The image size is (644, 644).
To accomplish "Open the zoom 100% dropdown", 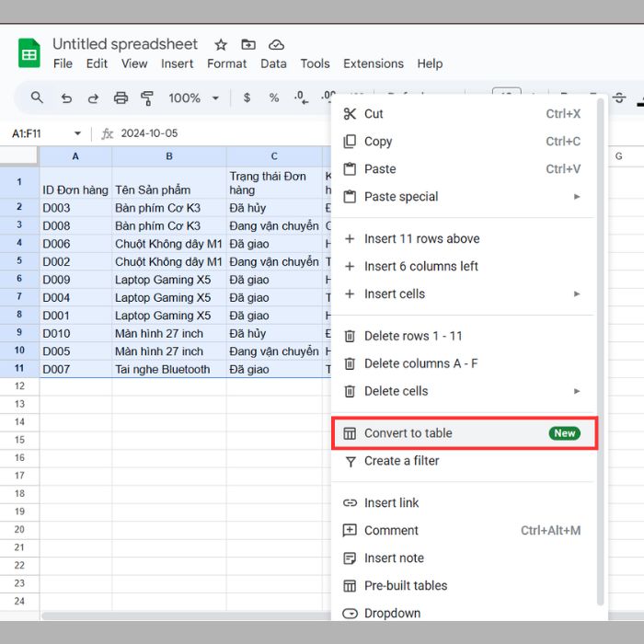I will [193, 98].
